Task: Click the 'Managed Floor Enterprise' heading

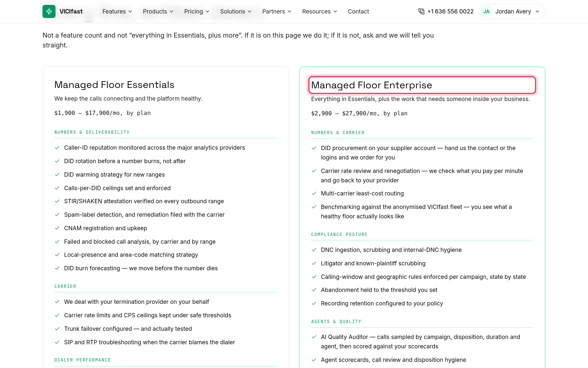Action: (372, 85)
